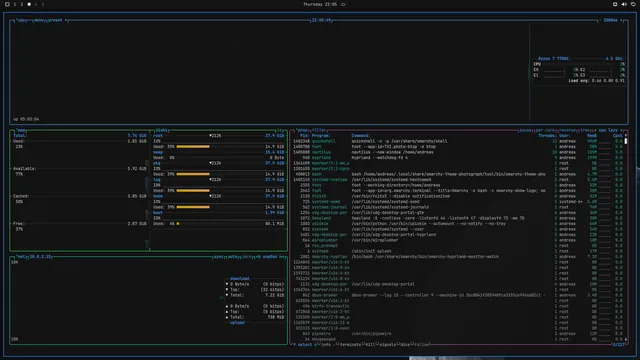This screenshot has height=360, width=640.
Task: Toggle pause in the proc box header
Action: click(525, 130)
